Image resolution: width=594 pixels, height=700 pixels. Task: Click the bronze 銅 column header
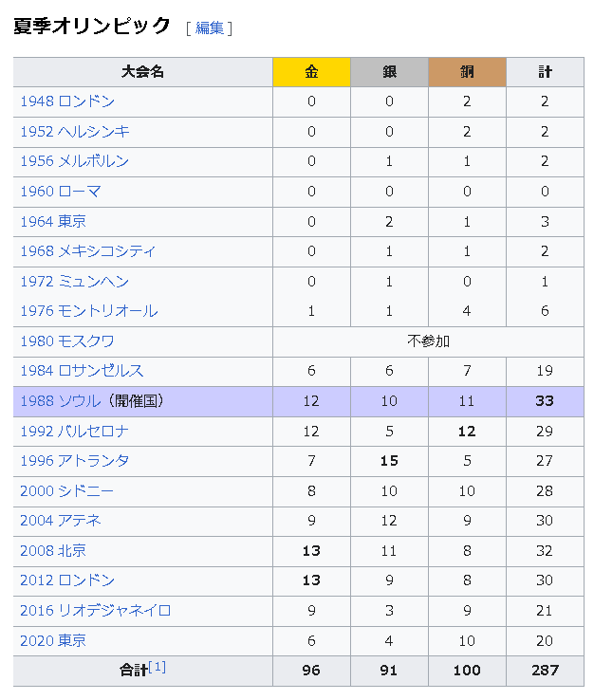[466, 72]
